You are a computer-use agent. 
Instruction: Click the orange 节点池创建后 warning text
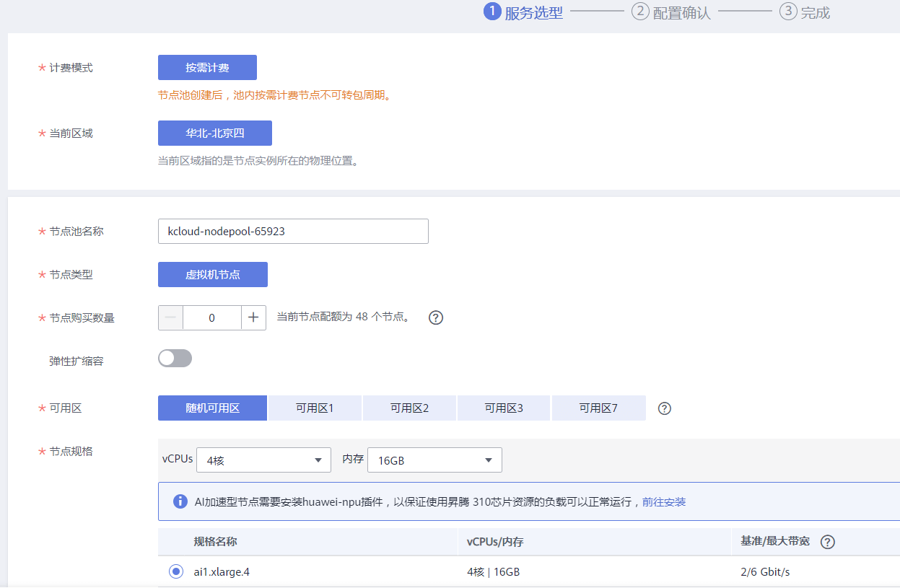(x=274, y=95)
